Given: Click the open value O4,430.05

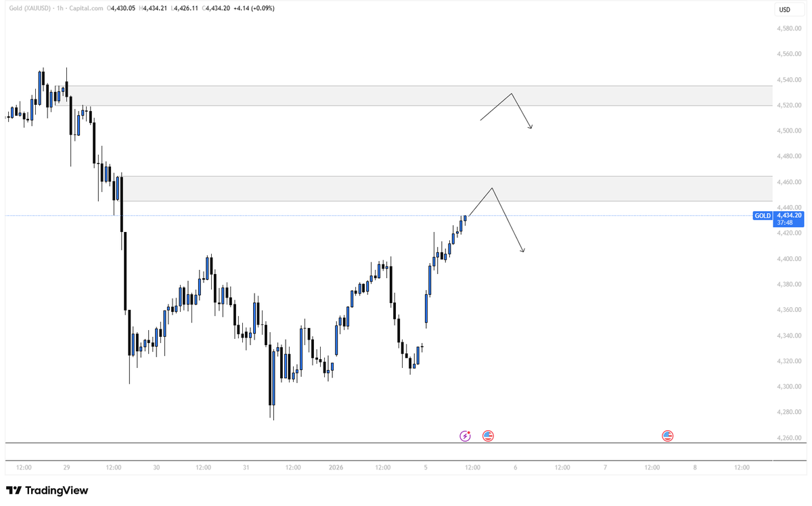Looking at the screenshot, I should [x=122, y=8].
